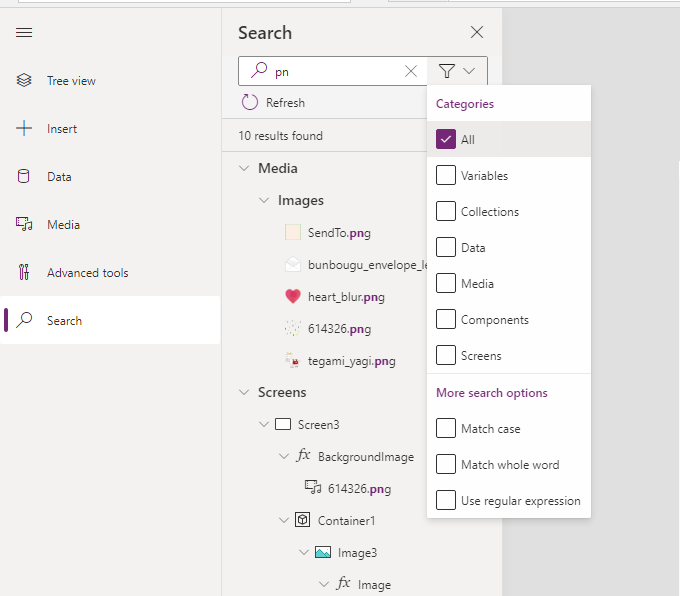Collapse the Media results group
680x596 pixels.
pyautogui.click(x=244, y=168)
